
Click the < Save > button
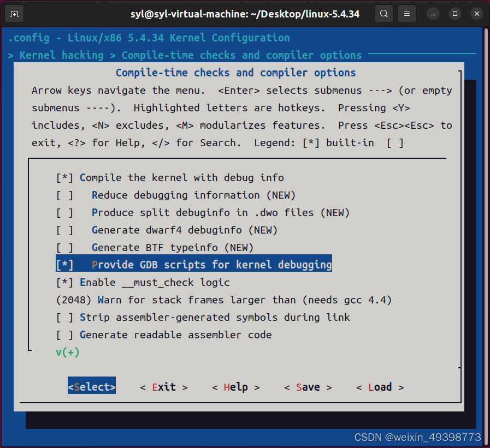point(308,387)
